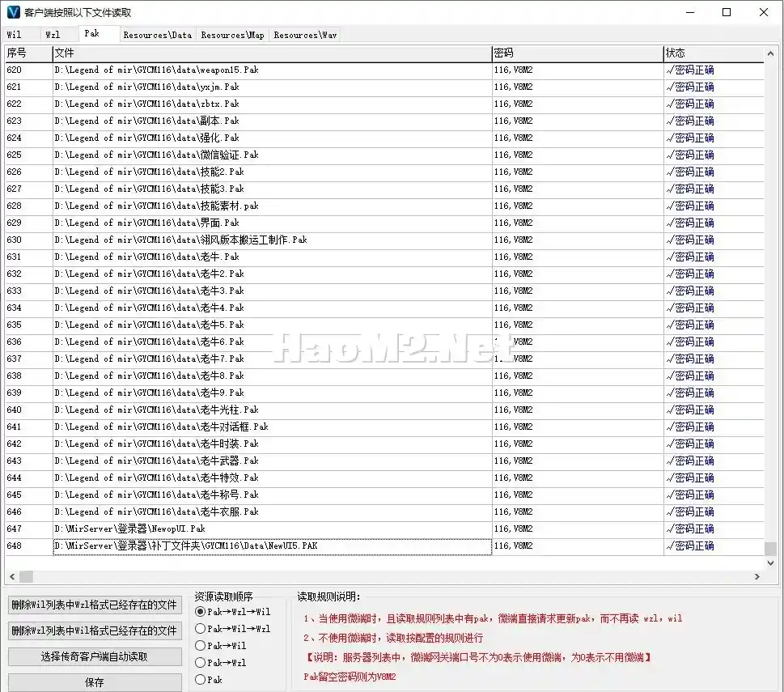Click the application V icon in title bar
The width and height of the screenshot is (784, 692).
tap(14, 11)
